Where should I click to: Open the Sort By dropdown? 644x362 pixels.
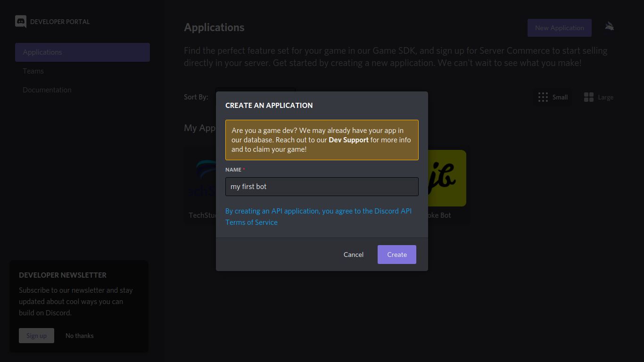[x=256, y=90]
